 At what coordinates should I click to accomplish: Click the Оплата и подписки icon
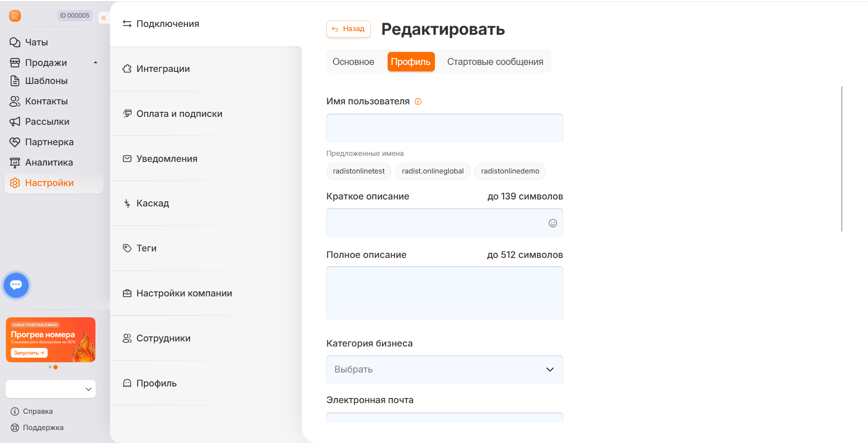pos(127,114)
